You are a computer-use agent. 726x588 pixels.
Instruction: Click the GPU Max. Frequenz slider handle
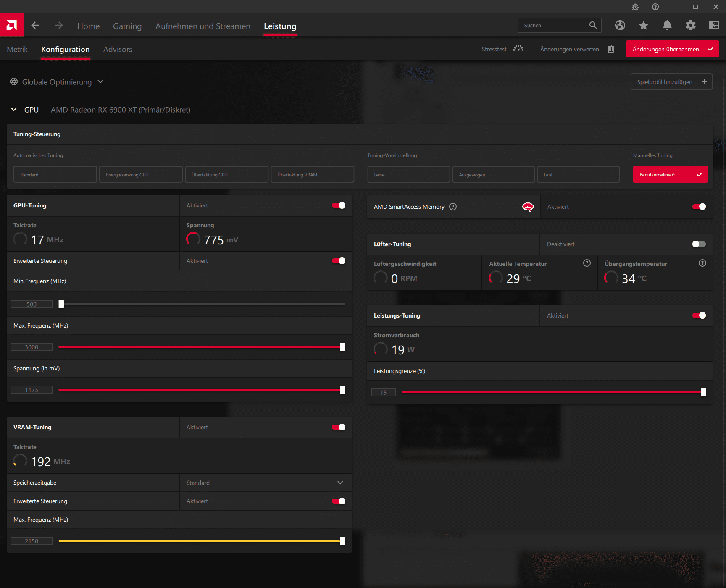(x=343, y=347)
